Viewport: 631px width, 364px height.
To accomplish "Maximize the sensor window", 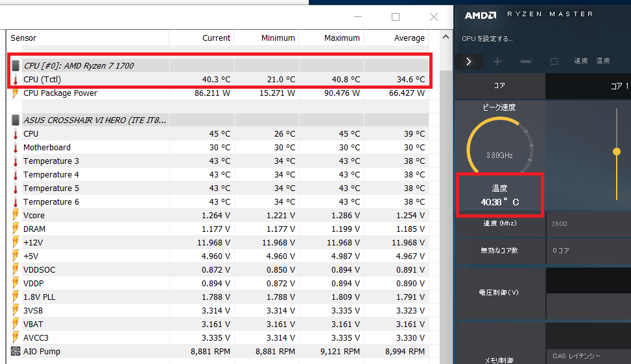I will point(396,17).
